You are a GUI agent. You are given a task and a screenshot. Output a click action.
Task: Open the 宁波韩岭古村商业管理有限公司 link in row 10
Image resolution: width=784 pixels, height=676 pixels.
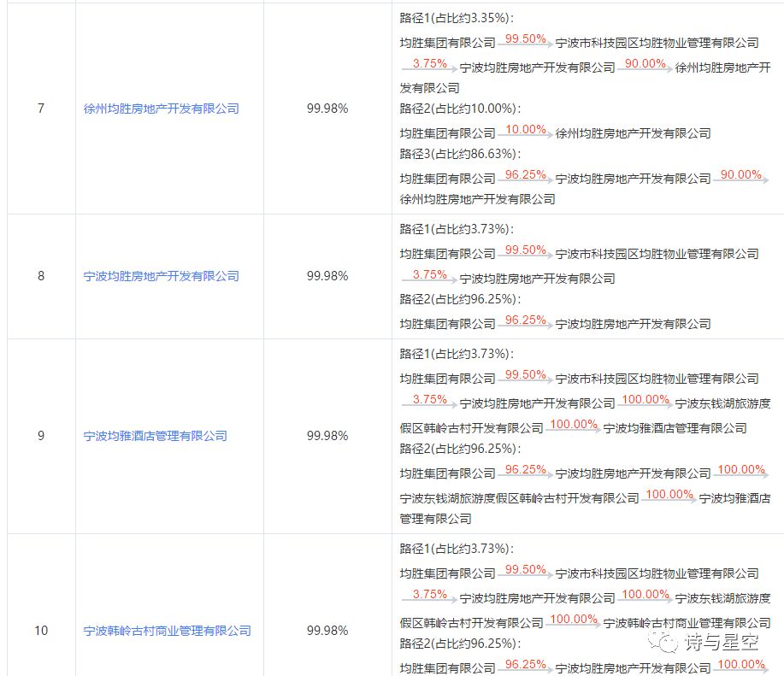(x=167, y=631)
